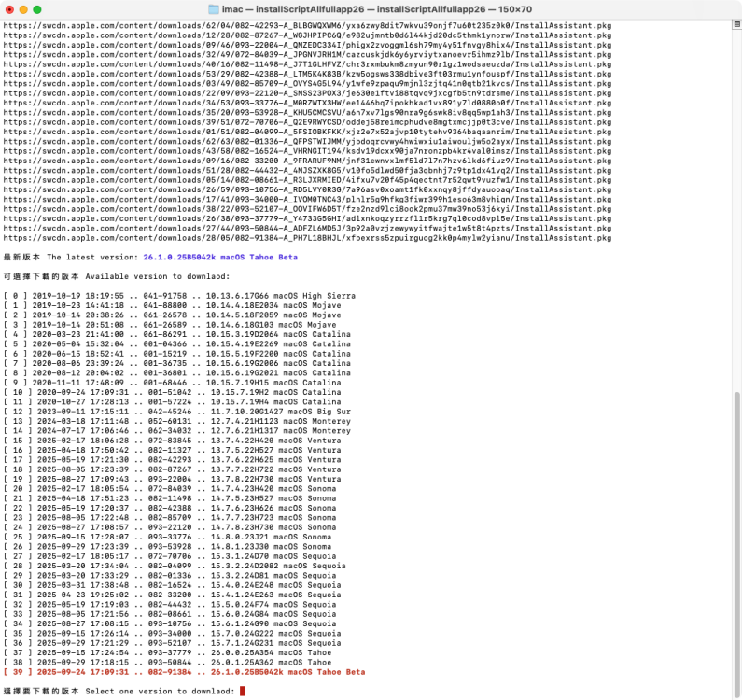Click the URL containing 093-52107-A_OOVIFW6D5T
Image resolution: width=742 pixels, height=700 pixels.
coord(308,209)
